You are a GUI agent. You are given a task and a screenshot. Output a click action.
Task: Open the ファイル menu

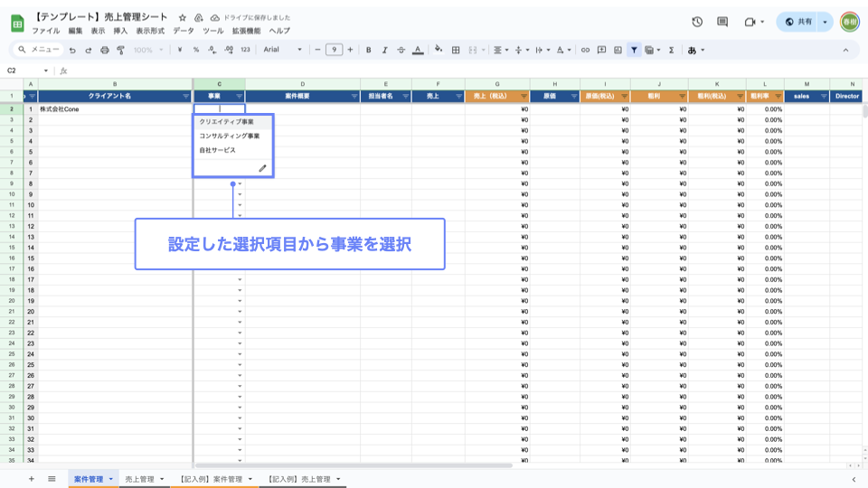tap(46, 31)
